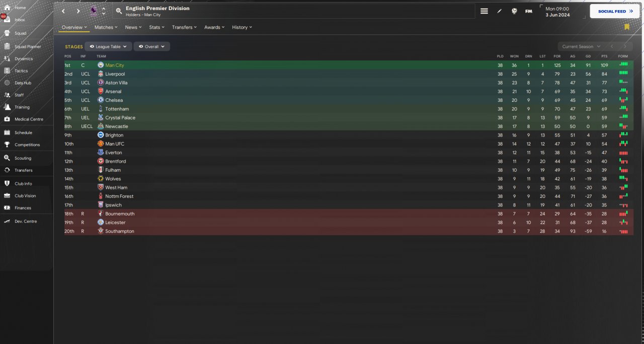The image size is (644, 344).
Task: Click the Brighton team name
Action: tap(114, 135)
